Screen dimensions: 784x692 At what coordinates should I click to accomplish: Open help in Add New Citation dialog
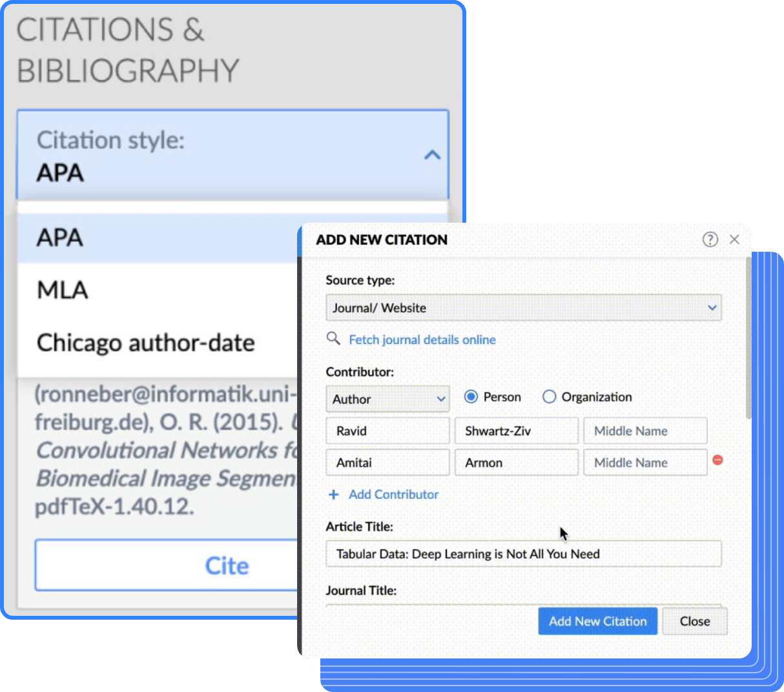pos(710,239)
